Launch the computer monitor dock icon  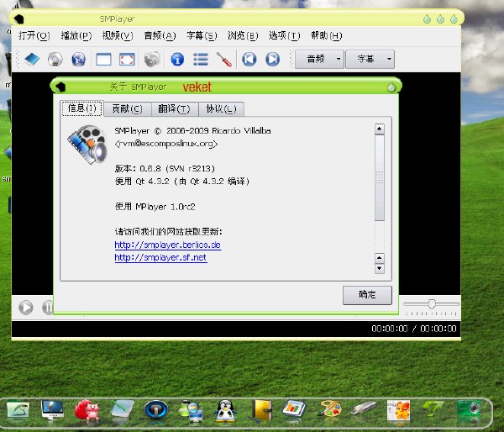52,410
